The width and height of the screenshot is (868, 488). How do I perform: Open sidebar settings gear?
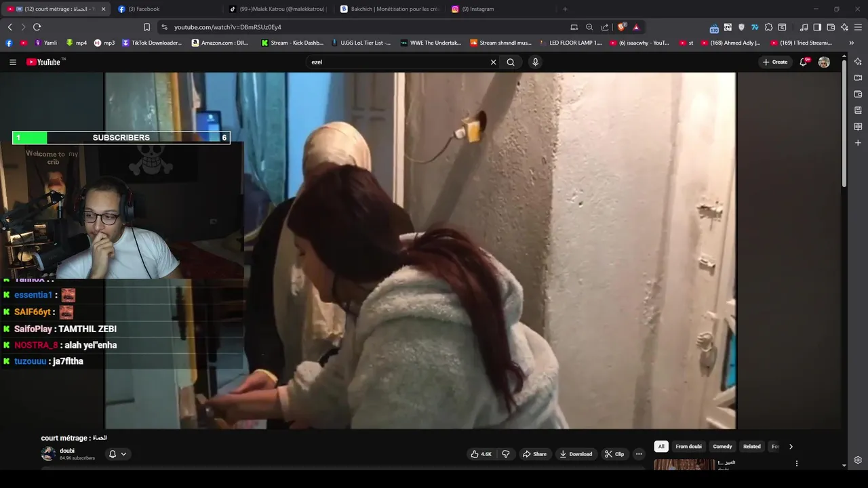coord(858,460)
